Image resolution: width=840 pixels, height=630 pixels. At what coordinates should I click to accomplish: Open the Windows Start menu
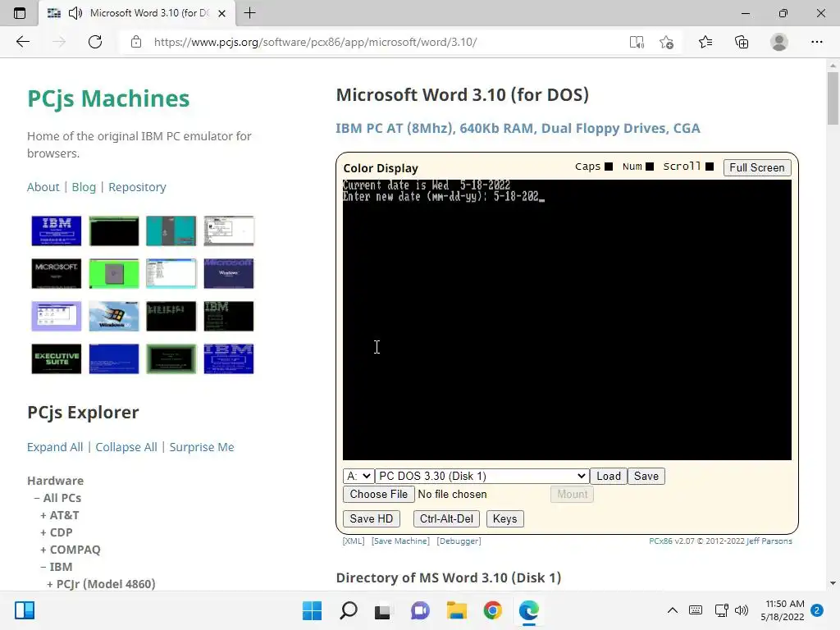[x=312, y=610]
